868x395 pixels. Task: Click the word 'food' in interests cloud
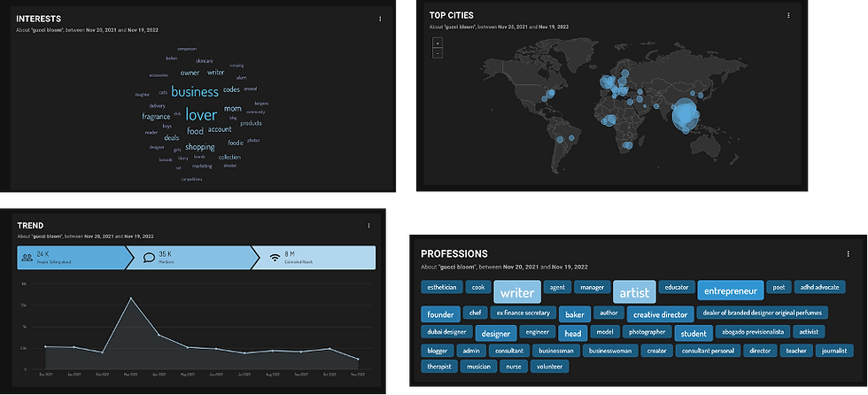[196, 131]
